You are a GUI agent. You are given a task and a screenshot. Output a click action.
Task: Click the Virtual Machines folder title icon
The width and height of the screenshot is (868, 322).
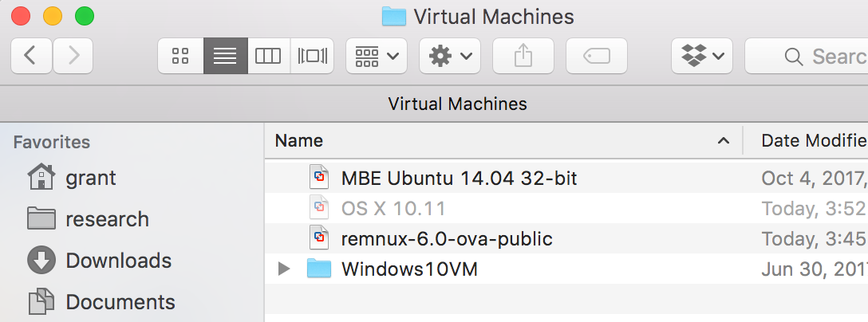point(394,17)
